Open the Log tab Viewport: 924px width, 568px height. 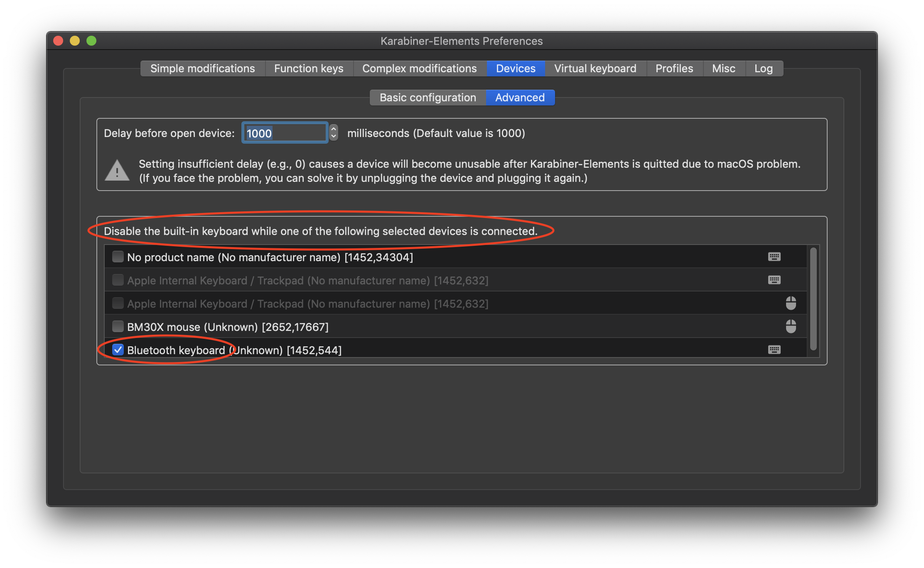(x=763, y=69)
